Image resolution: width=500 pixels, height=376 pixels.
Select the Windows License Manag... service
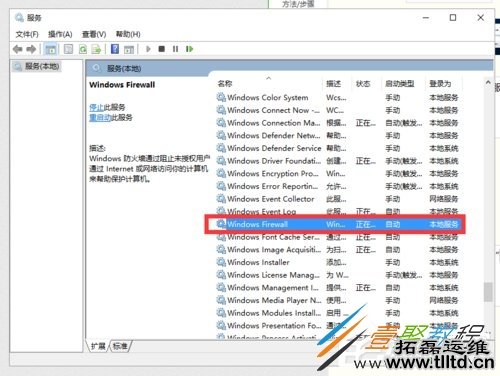[338, 275]
